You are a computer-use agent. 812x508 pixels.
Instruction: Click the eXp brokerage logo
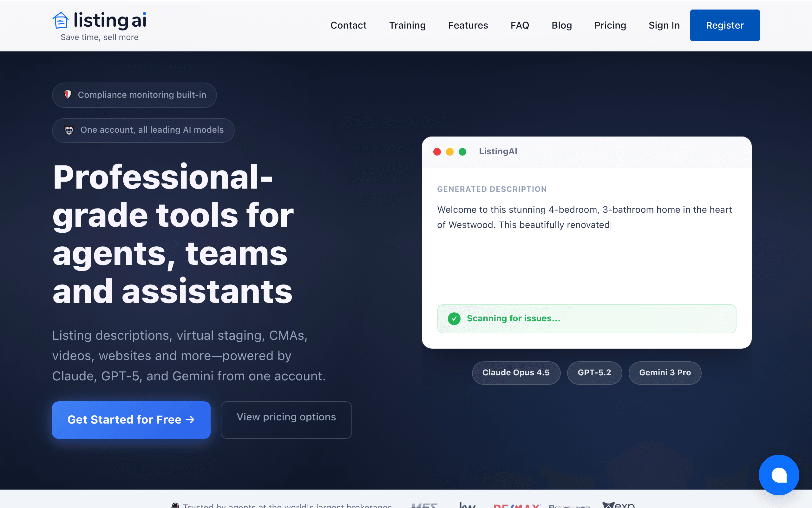point(619,505)
